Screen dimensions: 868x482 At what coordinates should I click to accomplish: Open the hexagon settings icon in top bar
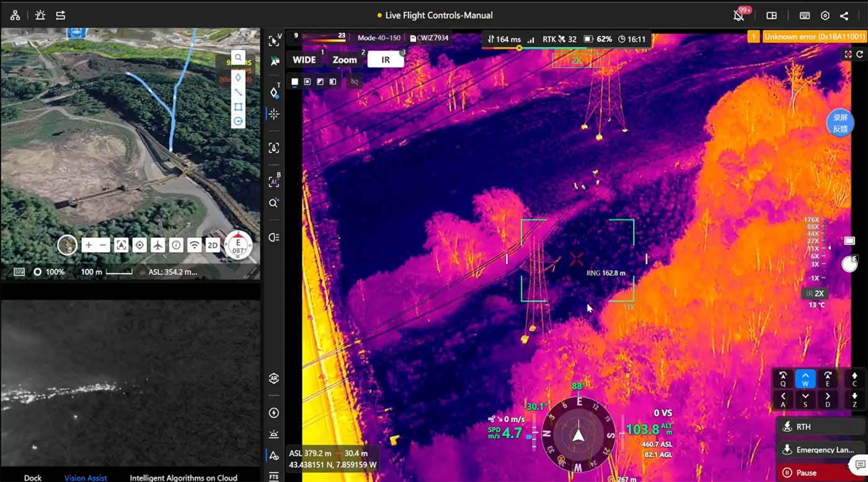[x=825, y=15]
